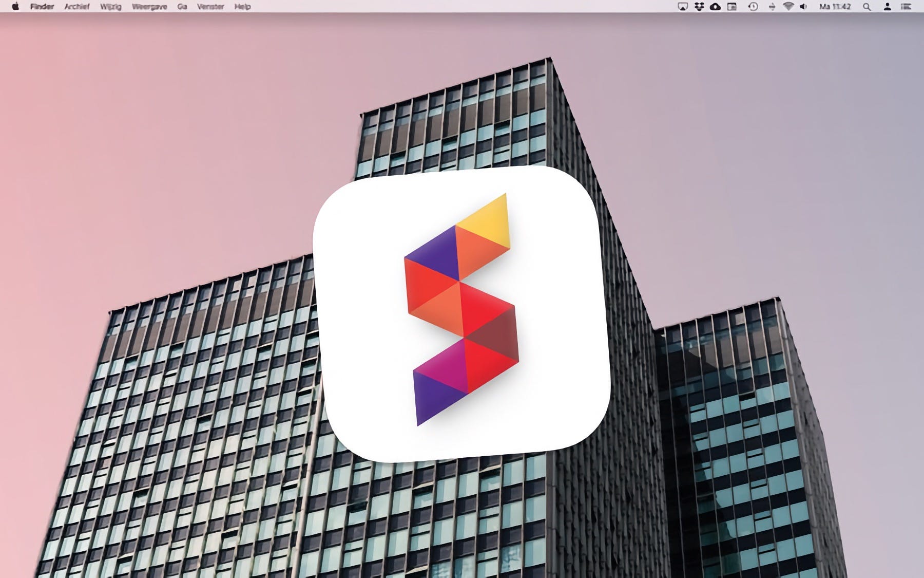Screen dimensions: 924x578
Task: Open the Finder menu
Action: coord(42,7)
